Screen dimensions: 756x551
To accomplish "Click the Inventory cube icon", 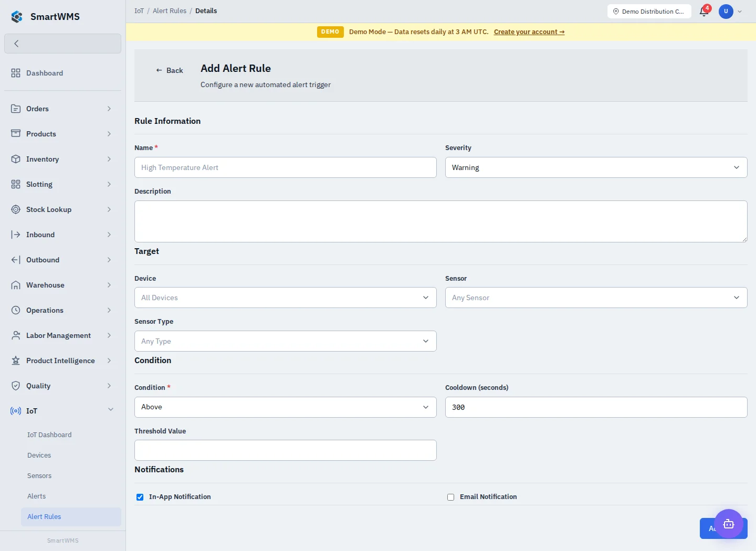I will pos(16,159).
